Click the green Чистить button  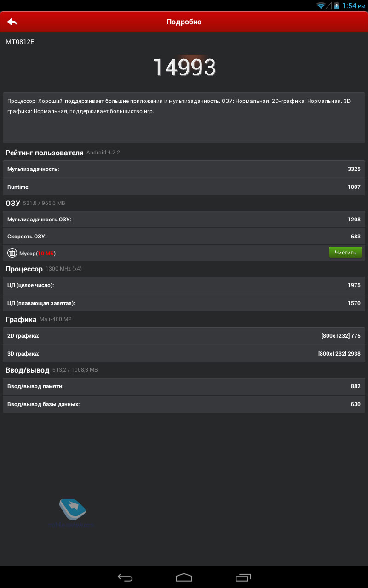[x=345, y=252]
